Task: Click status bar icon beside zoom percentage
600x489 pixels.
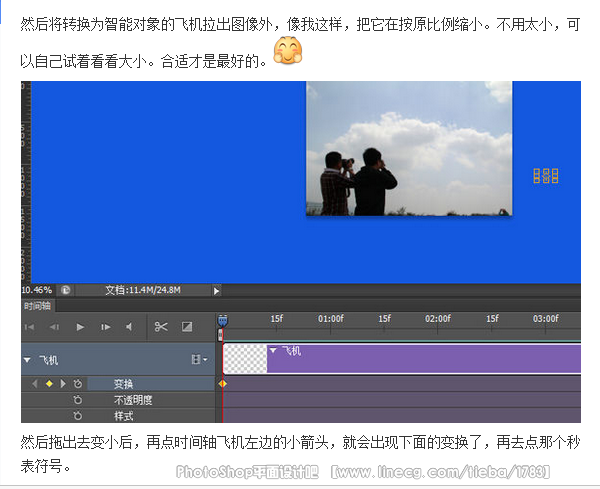Action: (65, 290)
